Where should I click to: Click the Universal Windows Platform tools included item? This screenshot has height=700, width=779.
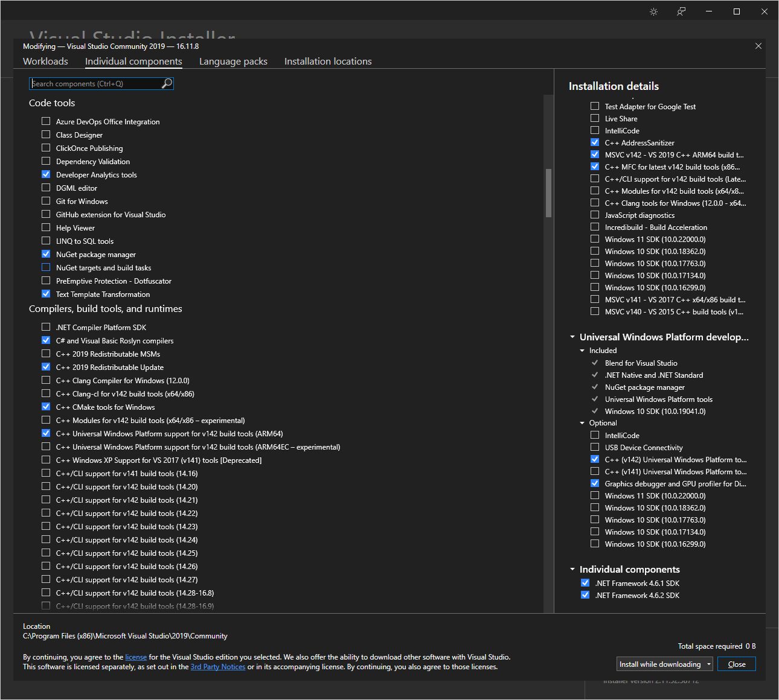(658, 399)
